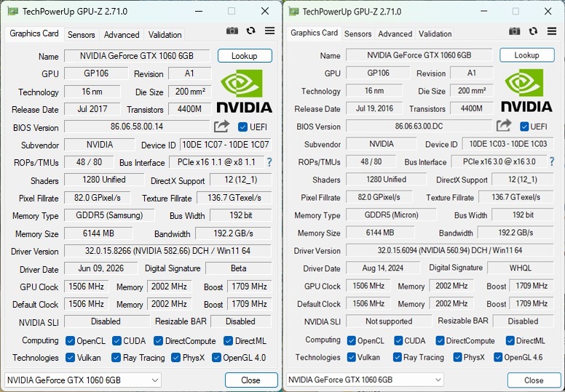Switch to Validation tab in left window
The height and width of the screenshot is (392, 565).
point(165,35)
